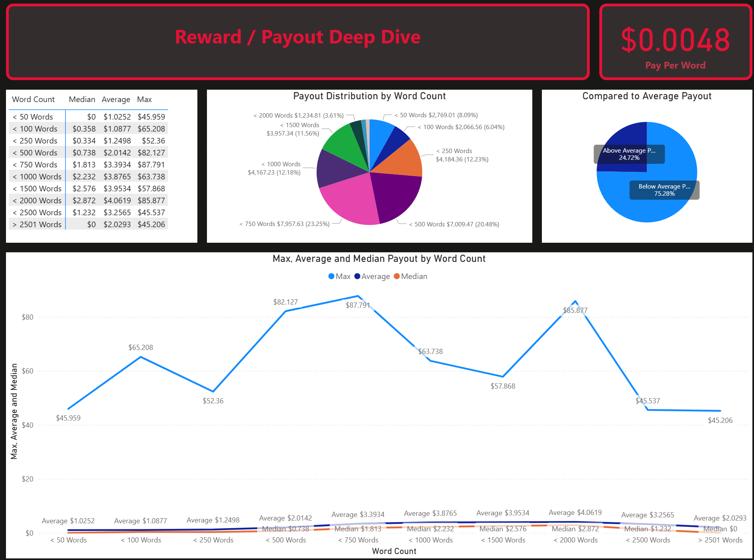
Task: Click the $65.208 data label on line chart
Action: tap(141, 348)
